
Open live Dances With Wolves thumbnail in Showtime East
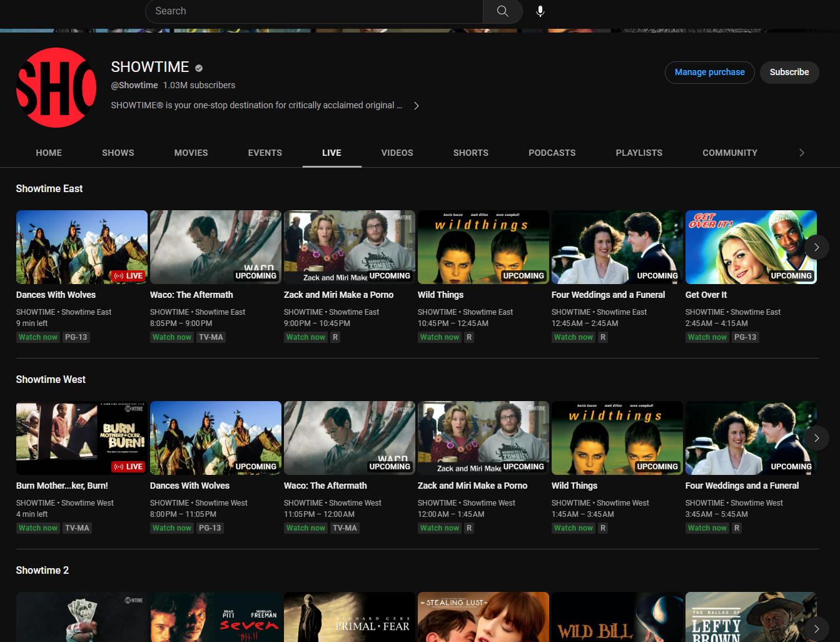[82, 247]
